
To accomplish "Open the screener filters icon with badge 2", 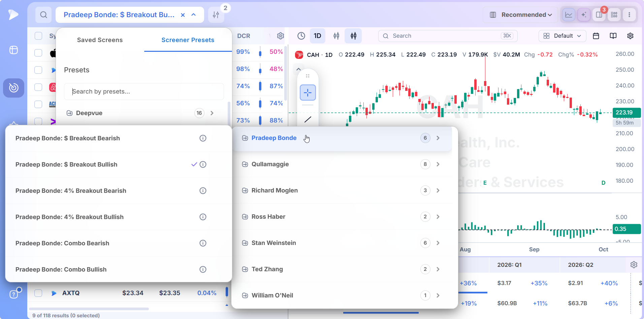I will pyautogui.click(x=216, y=15).
